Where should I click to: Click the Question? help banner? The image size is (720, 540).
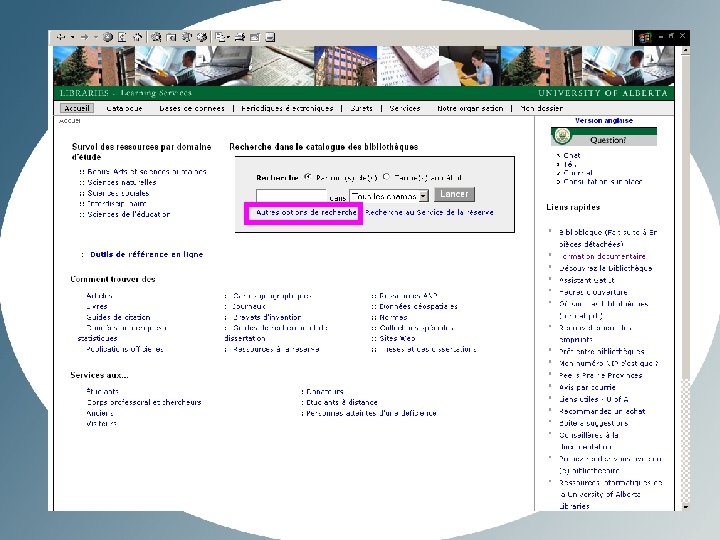604,136
